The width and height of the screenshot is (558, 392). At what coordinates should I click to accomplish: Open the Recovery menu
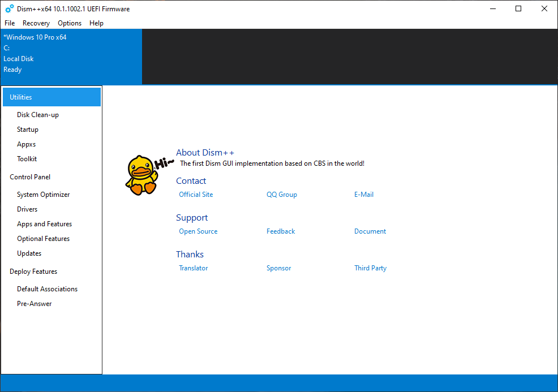[36, 23]
